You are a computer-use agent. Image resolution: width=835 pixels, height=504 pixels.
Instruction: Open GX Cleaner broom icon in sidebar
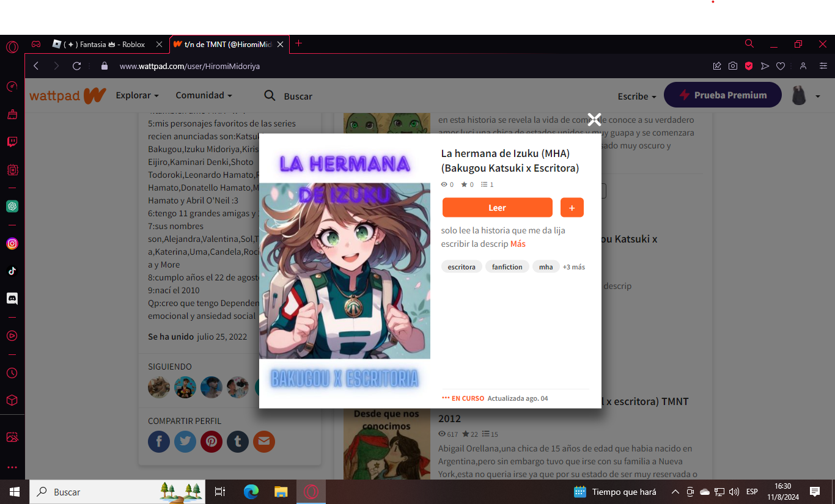(12, 114)
